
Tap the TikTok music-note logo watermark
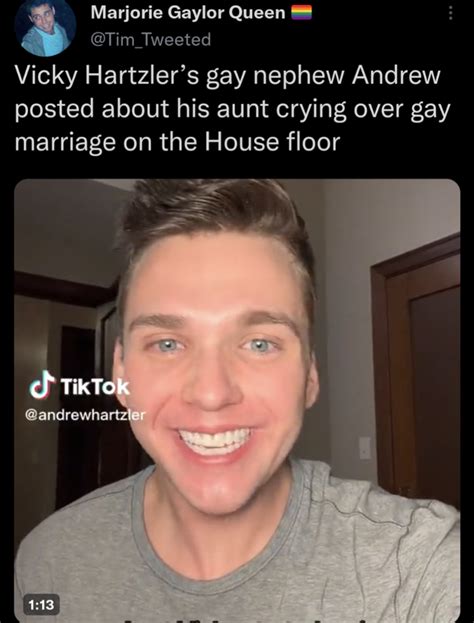point(41,384)
